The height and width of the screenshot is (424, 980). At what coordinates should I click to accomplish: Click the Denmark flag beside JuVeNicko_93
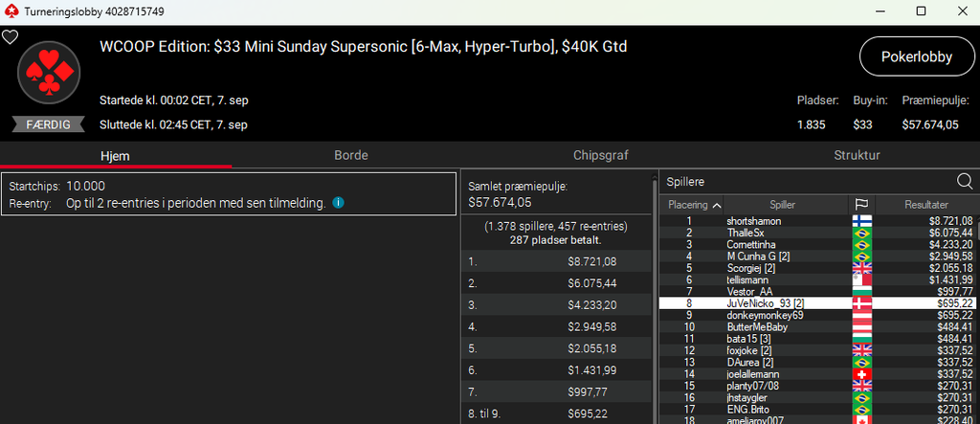(861, 303)
